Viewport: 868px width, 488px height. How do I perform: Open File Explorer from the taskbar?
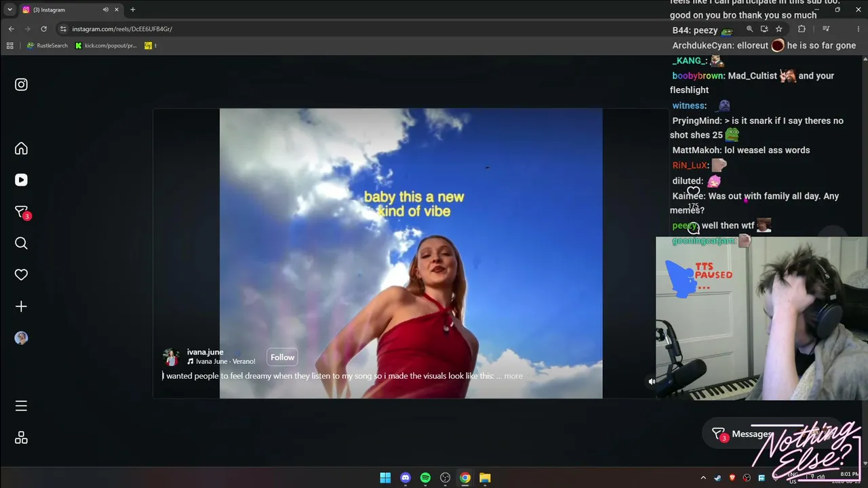[x=485, y=478]
